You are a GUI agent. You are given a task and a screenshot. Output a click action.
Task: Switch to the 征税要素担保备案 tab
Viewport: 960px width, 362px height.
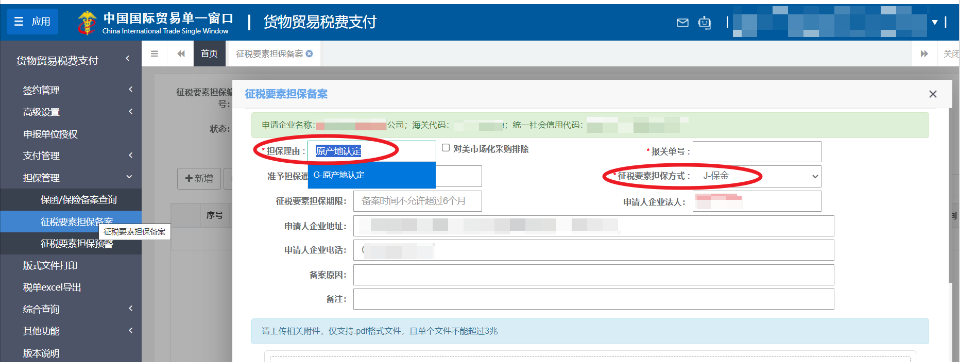269,54
